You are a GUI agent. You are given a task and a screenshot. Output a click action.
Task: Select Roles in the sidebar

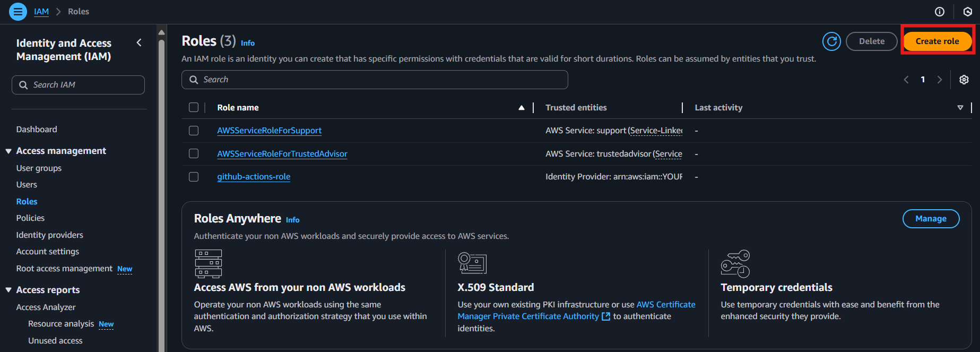[27, 202]
